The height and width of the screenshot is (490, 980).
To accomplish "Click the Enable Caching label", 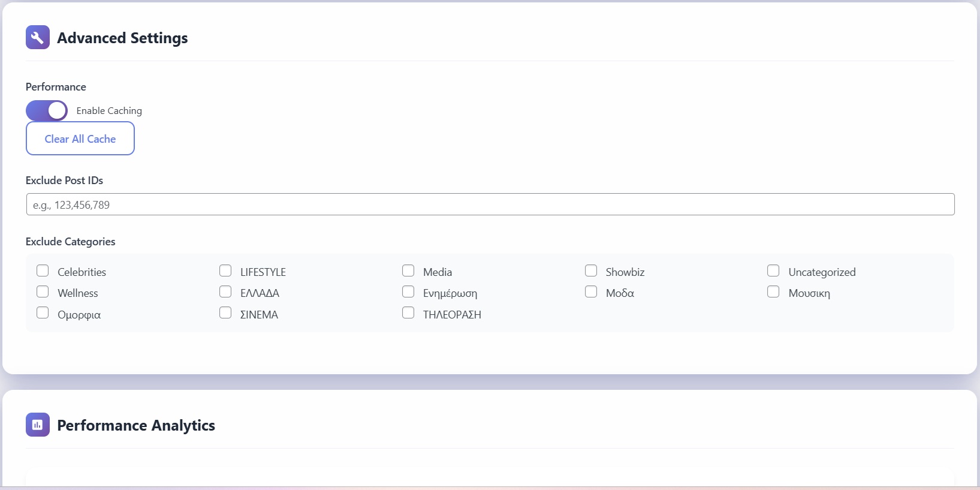I will click(x=109, y=111).
